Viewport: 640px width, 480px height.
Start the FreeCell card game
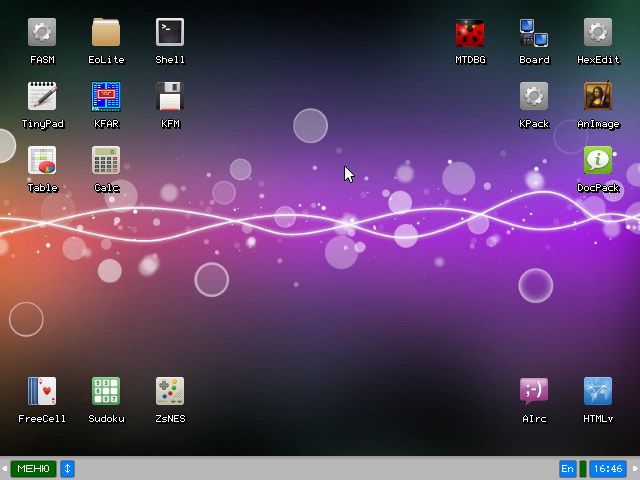pyautogui.click(x=42, y=391)
